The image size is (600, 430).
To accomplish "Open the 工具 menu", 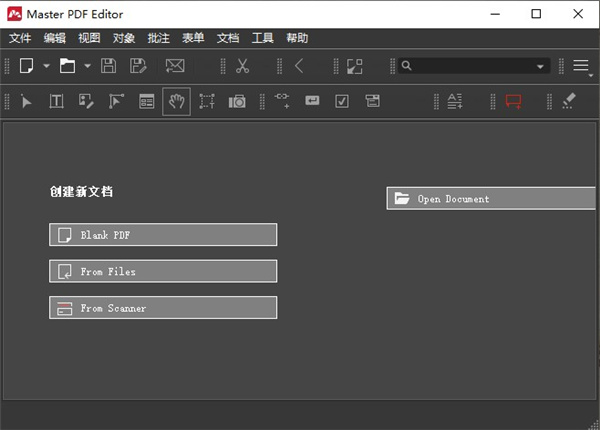I will click(262, 38).
